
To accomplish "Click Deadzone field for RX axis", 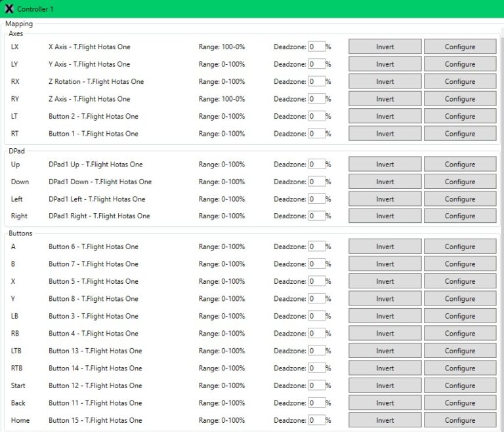I will pyautogui.click(x=316, y=82).
